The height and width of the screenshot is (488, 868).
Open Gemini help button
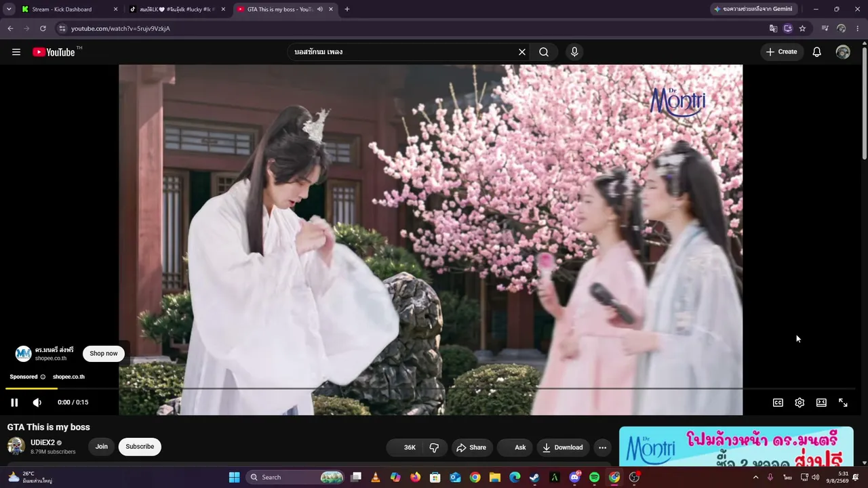coord(753,9)
